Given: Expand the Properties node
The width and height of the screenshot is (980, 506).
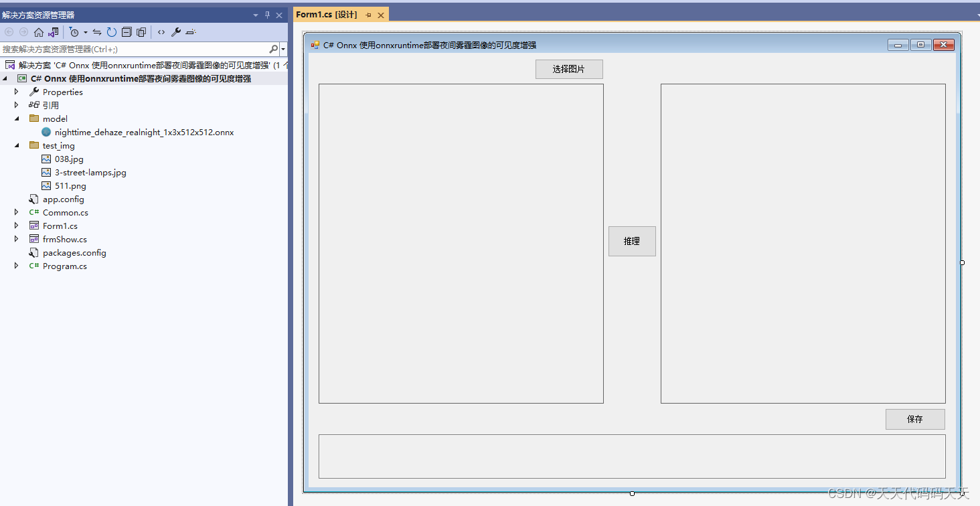Looking at the screenshot, I should pos(17,92).
